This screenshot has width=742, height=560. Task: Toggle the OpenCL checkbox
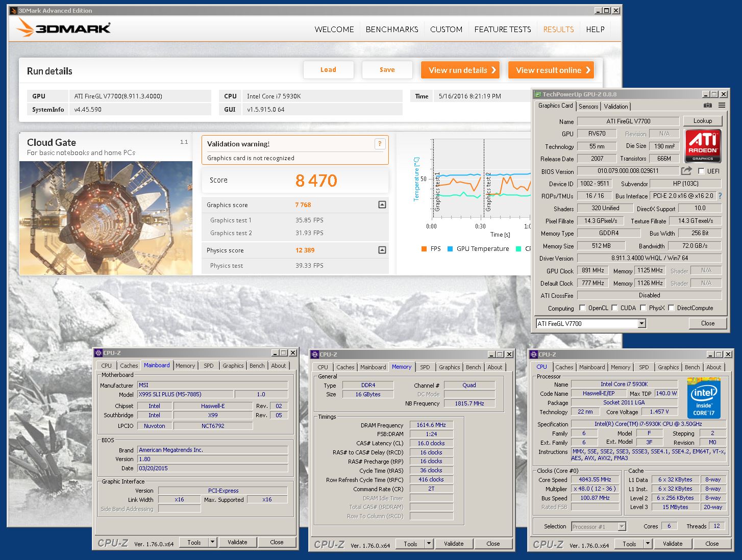point(582,308)
